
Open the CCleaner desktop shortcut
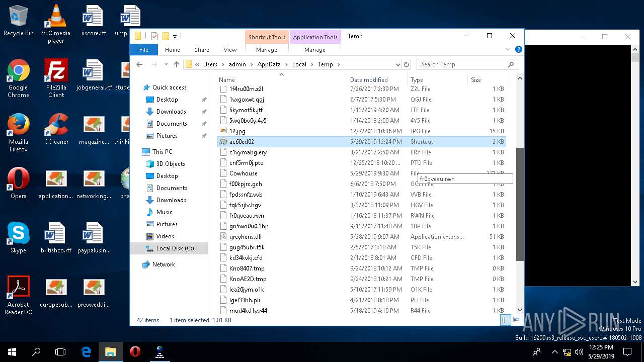(56, 130)
